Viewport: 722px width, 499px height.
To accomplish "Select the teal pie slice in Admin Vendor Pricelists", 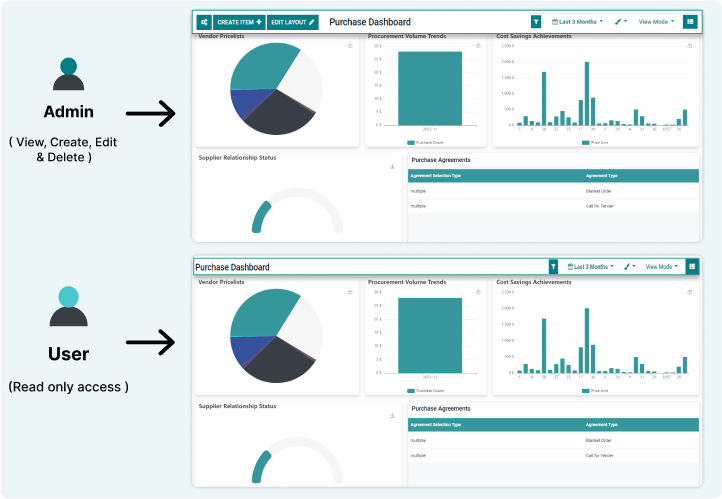I will pos(260,65).
